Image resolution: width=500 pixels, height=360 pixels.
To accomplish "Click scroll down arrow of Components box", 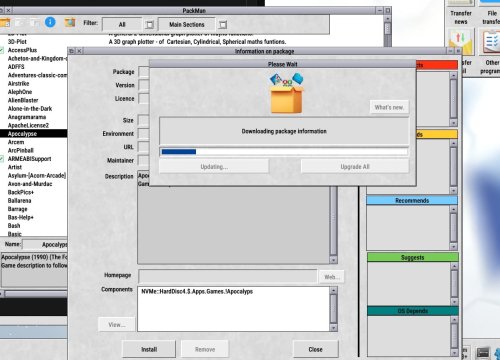I will [333, 327].
